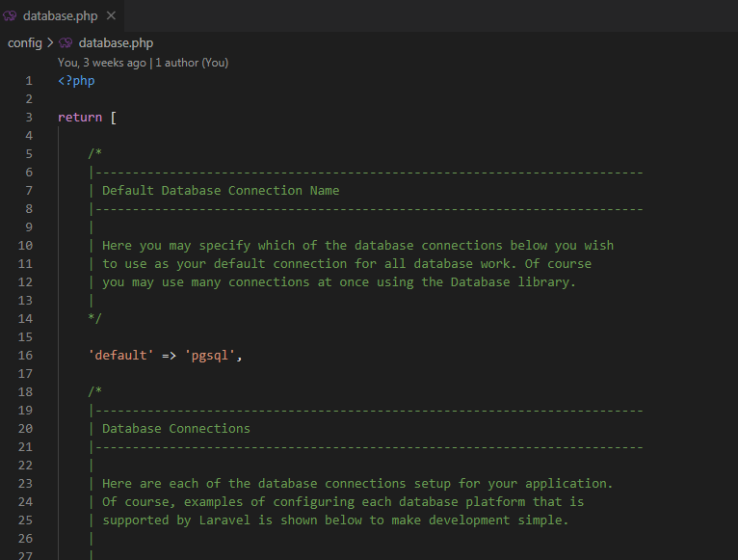
Task: Select line number 1 in the gutter
Action: click(x=29, y=81)
